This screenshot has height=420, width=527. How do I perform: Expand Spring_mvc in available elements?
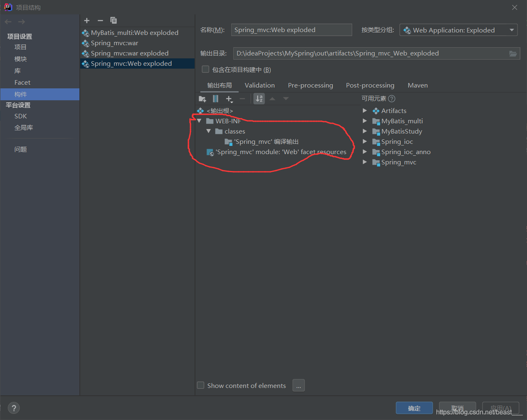pos(364,162)
